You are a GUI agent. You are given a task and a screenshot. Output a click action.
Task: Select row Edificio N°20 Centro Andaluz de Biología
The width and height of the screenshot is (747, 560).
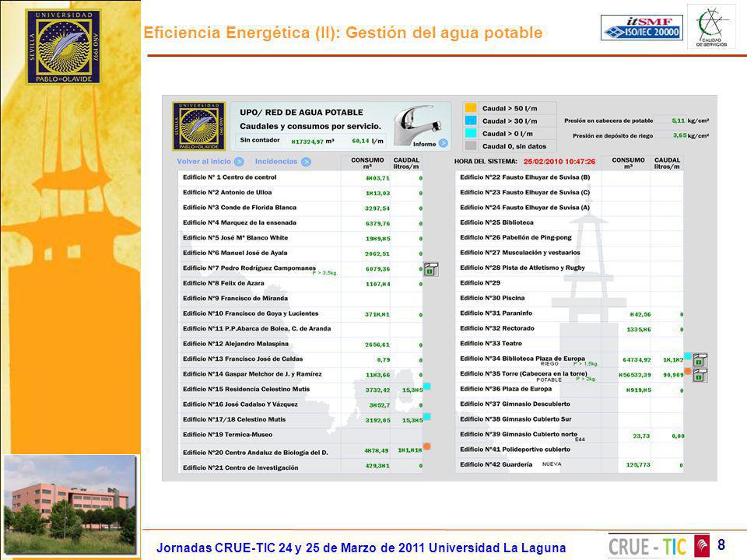[x=300, y=451]
